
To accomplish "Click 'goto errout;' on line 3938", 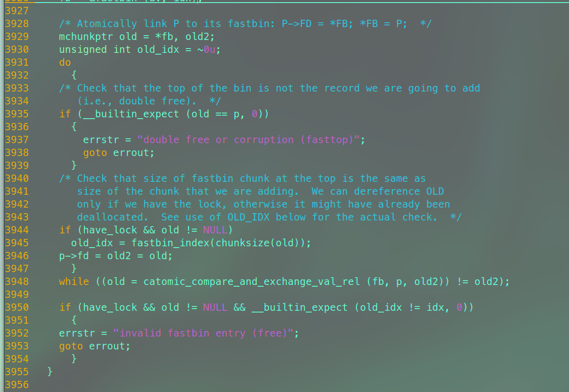I will click(119, 153).
